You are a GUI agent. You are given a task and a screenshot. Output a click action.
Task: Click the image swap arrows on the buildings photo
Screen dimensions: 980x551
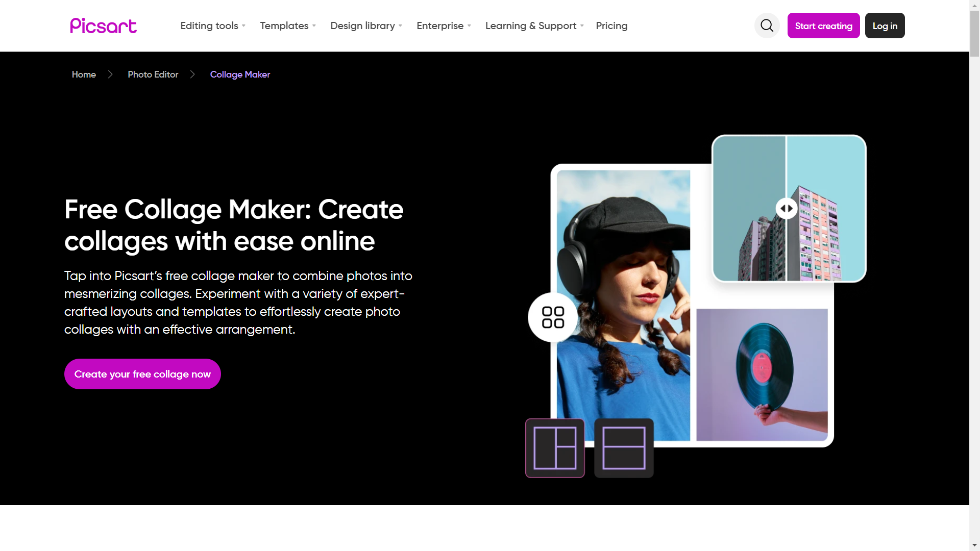pos(786,208)
